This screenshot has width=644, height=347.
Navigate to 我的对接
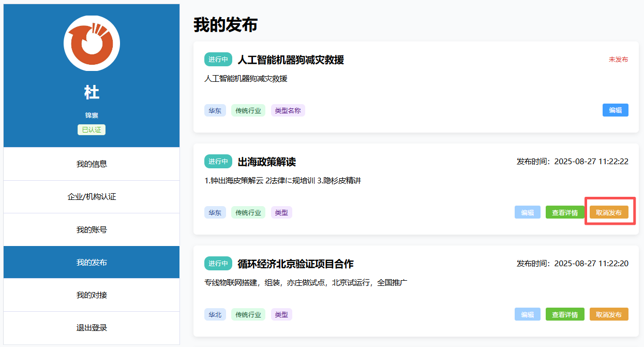coord(92,295)
